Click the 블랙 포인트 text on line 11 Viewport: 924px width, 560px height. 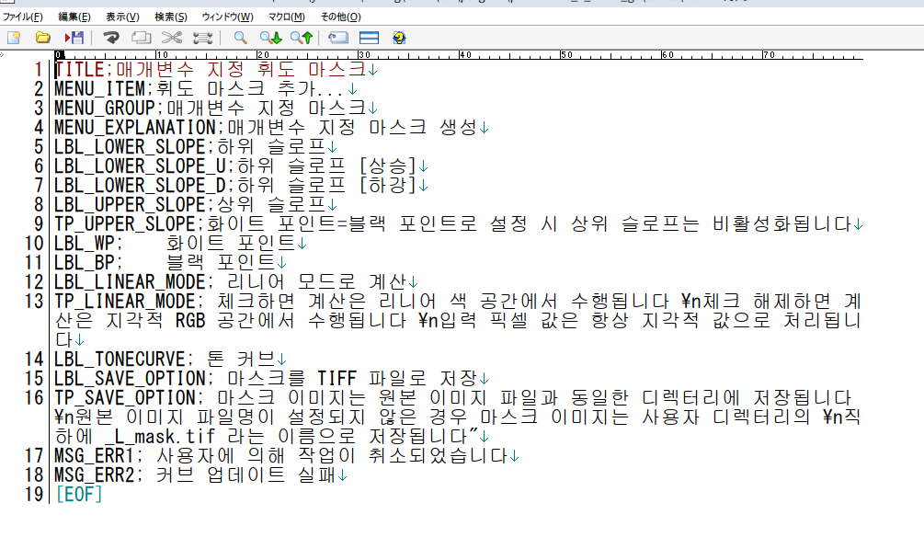[221, 264]
